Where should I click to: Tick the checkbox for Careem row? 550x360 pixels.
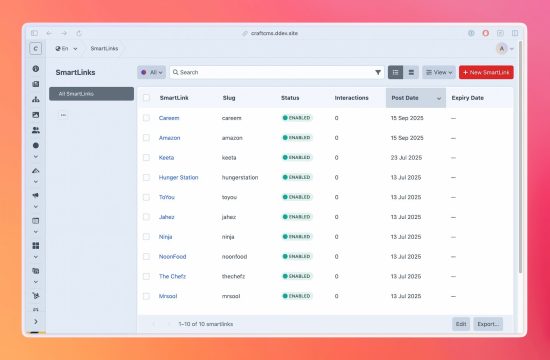146,118
